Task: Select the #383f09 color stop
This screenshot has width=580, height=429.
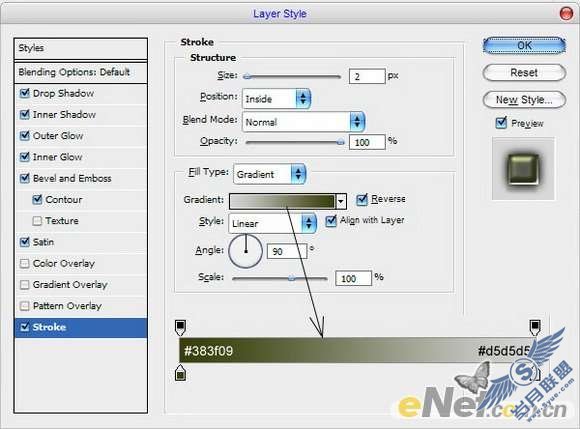Action: pyautogui.click(x=180, y=373)
